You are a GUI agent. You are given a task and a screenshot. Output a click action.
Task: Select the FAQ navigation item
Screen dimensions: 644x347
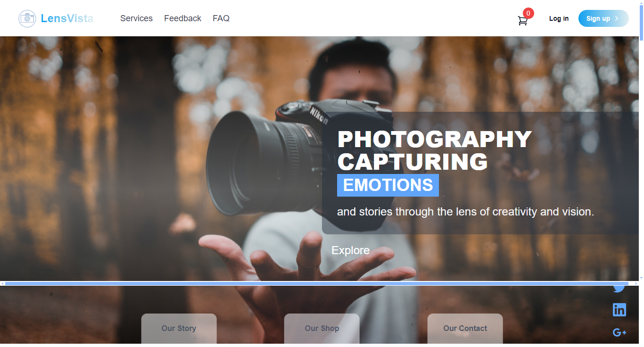(x=221, y=18)
